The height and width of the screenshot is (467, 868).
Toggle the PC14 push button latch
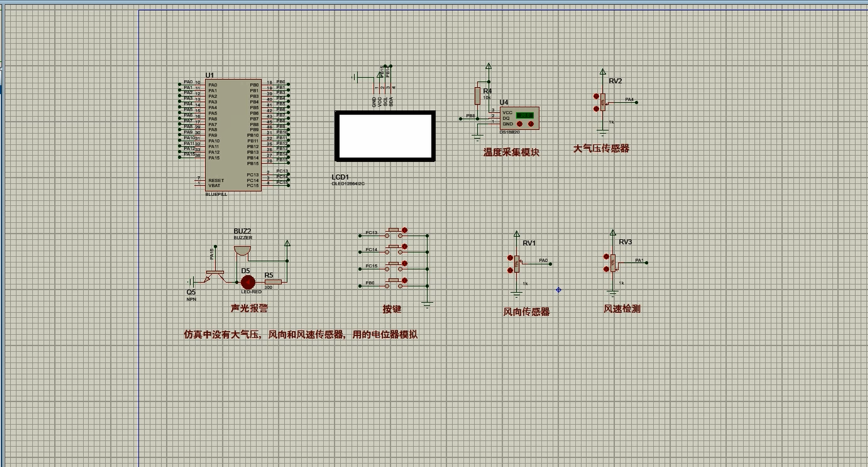pyautogui.click(x=404, y=246)
